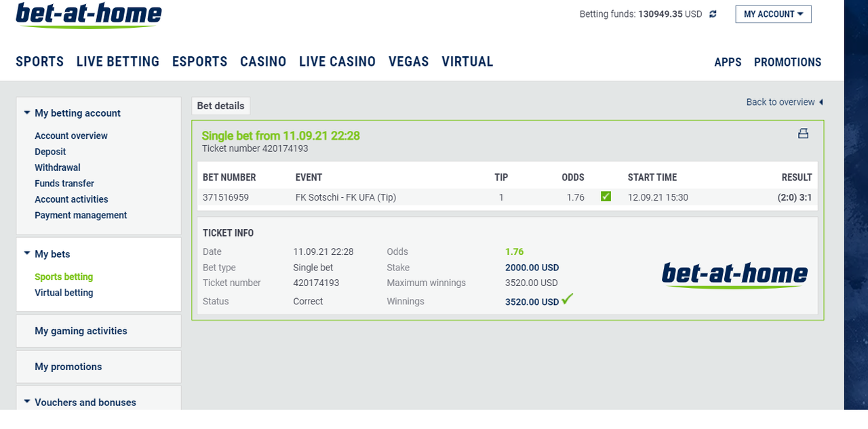Click the betting funds amount 130949.35 USD
Image resolution: width=868 pixels, height=429 pixels.
click(670, 14)
